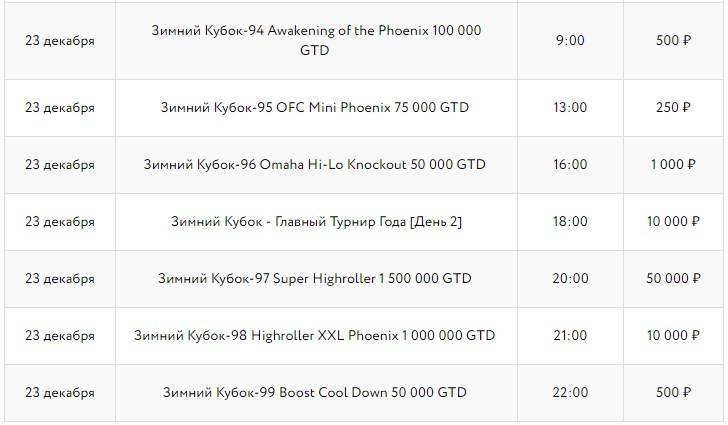This screenshot has width=728, height=425.
Task: Select Зимний Кубок-98 Highroller XXL Phoenix tournament
Action: tap(314, 335)
